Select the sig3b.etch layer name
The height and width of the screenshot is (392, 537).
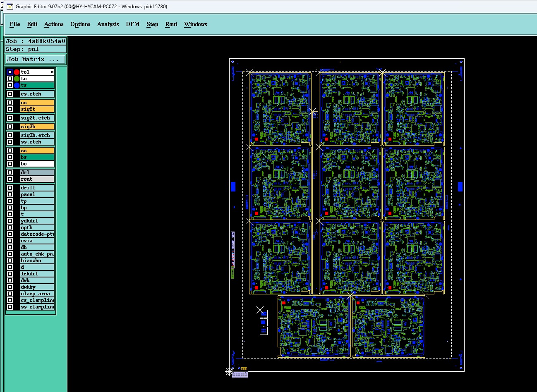click(x=37, y=135)
